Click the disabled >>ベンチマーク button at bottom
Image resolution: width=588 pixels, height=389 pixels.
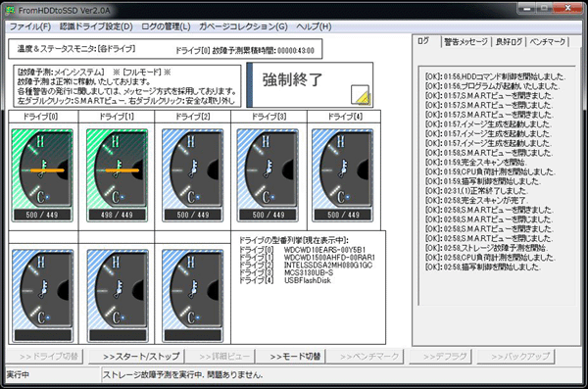click(x=365, y=356)
